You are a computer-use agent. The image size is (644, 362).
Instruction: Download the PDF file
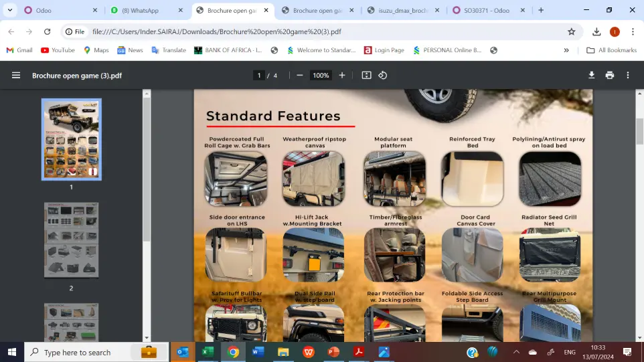coord(592,76)
